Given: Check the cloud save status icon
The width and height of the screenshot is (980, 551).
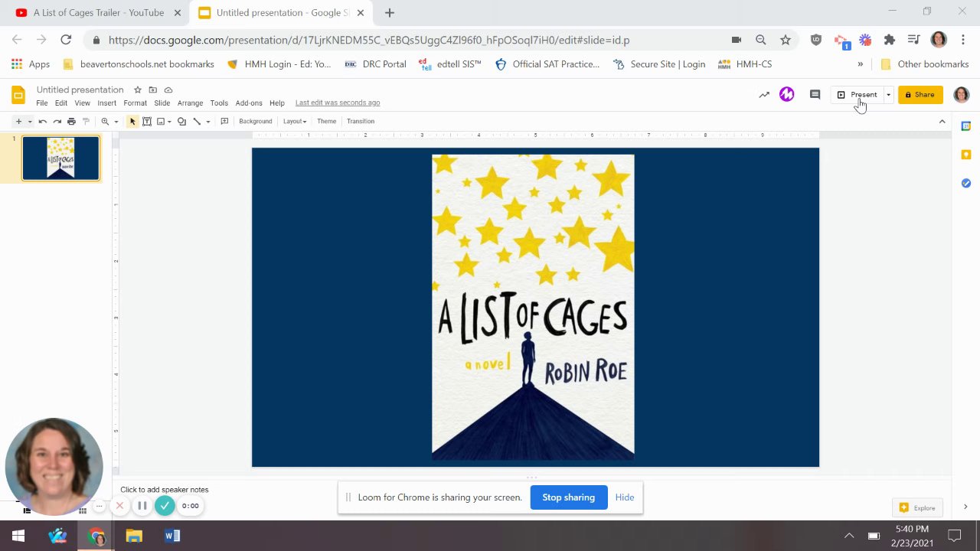Looking at the screenshot, I should coord(168,90).
